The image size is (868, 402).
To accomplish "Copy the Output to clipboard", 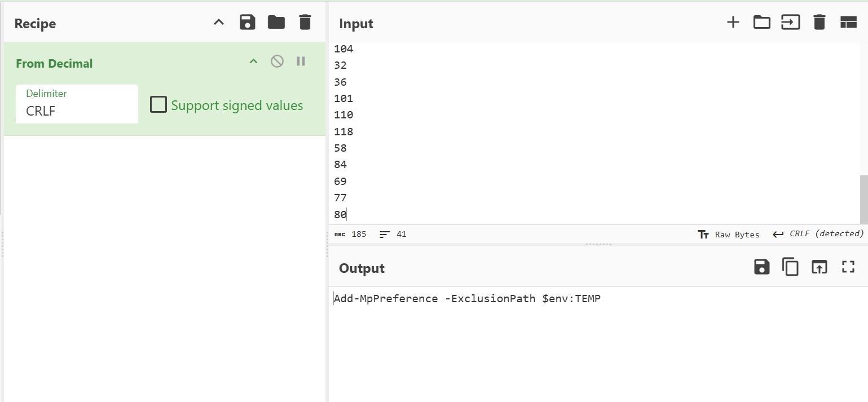I will [790, 267].
